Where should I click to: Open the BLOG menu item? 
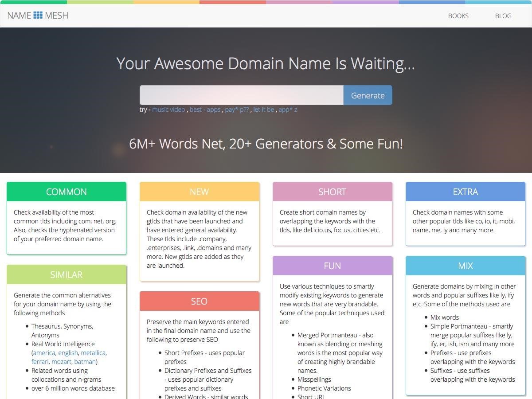(x=503, y=16)
